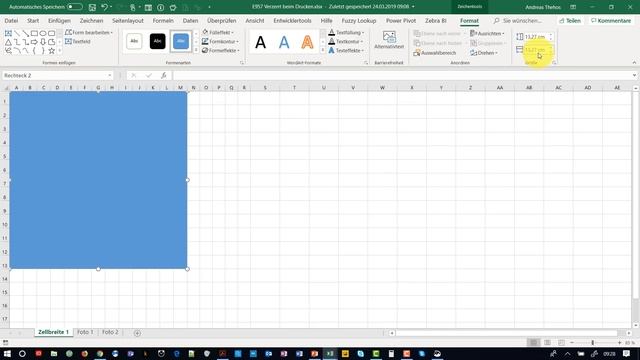640x360 pixels.
Task: Click the Save icon in quick access toolbar
Action: [92, 7]
